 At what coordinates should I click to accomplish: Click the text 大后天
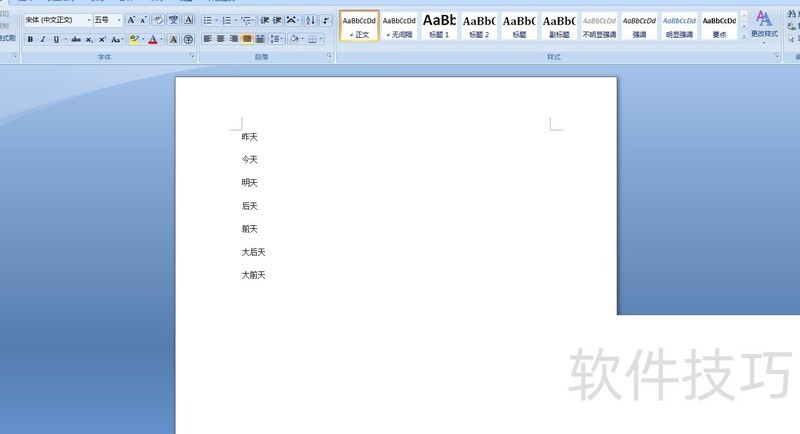tap(254, 252)
